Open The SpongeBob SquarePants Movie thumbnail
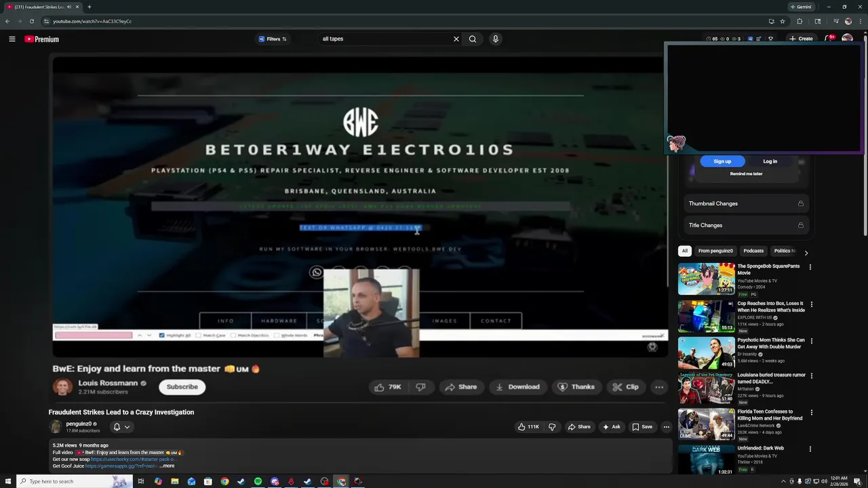The image size is (868, 488). point(706,279)
